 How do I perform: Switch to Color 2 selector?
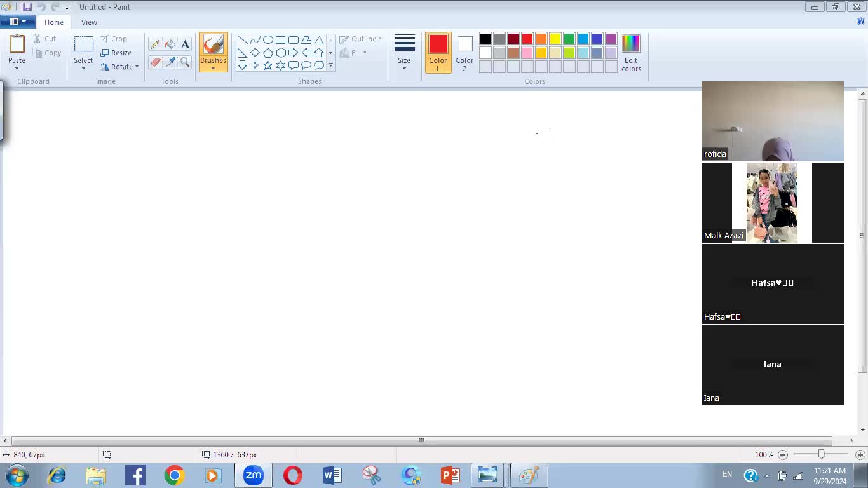(465, 52)
